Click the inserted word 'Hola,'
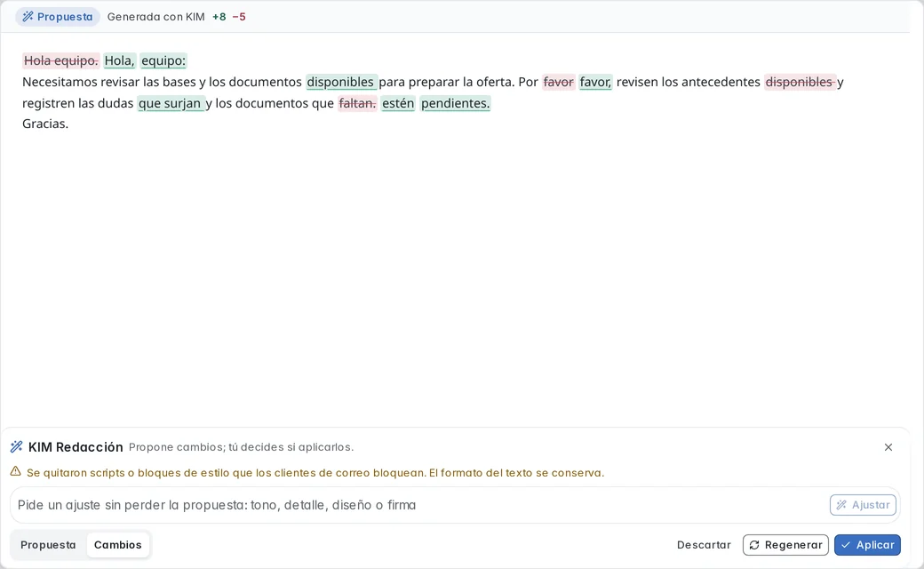Screen dimensions: 924x569 click(x=120, y=60)
